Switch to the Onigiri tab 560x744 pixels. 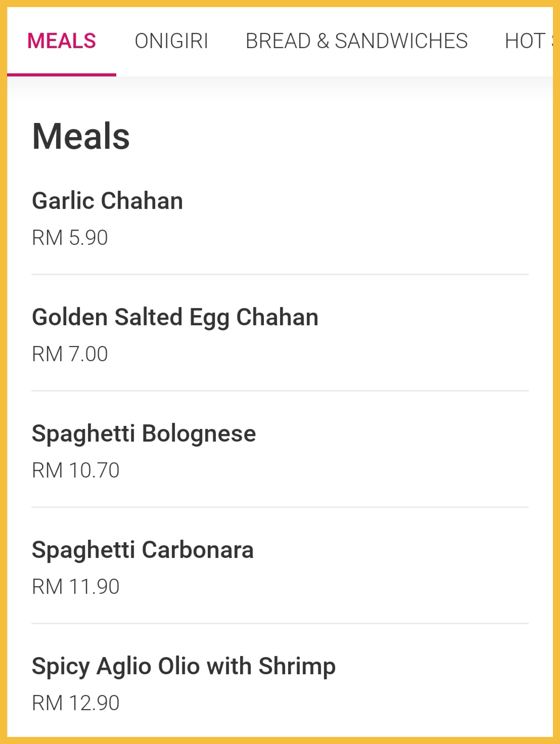[171, 41]
